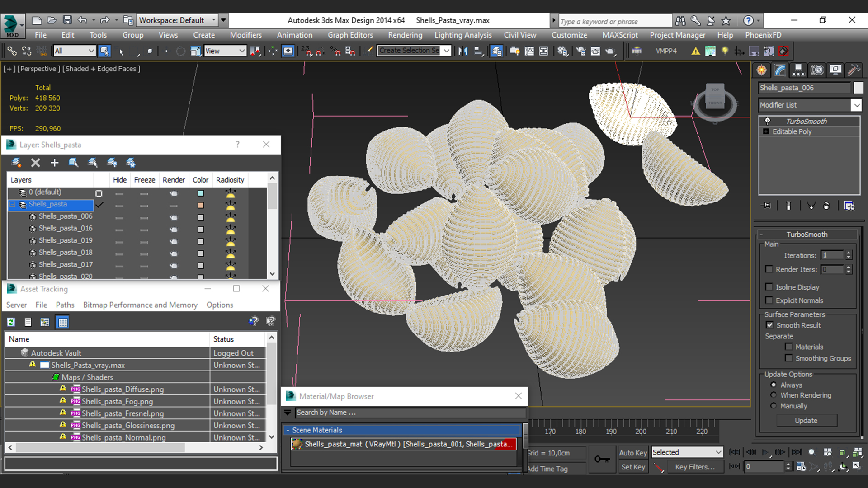Open Bitmap Performance and Memory menu
868x488 pixels.
(140, 305)
